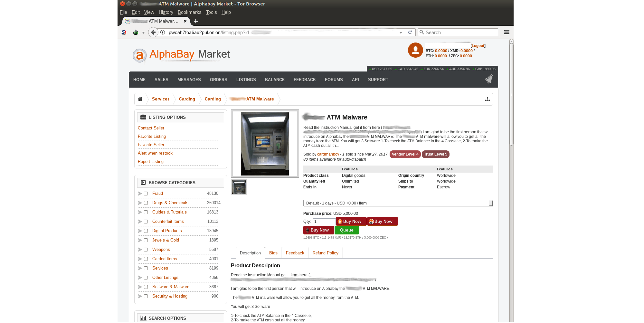This screenshot has width=644, height=323.
Task: Open the Bookmarks menu
Action: tap(189, 12)
